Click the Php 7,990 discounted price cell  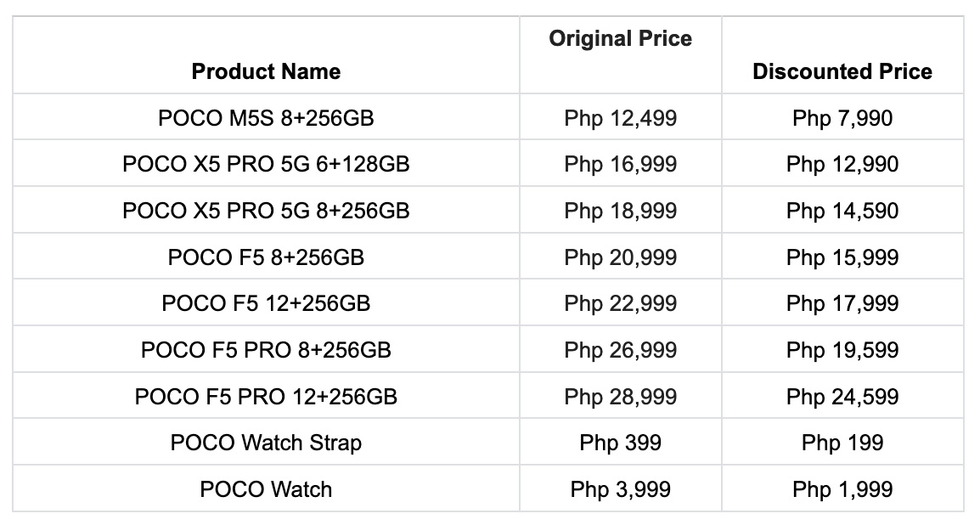tap(842, 117)
